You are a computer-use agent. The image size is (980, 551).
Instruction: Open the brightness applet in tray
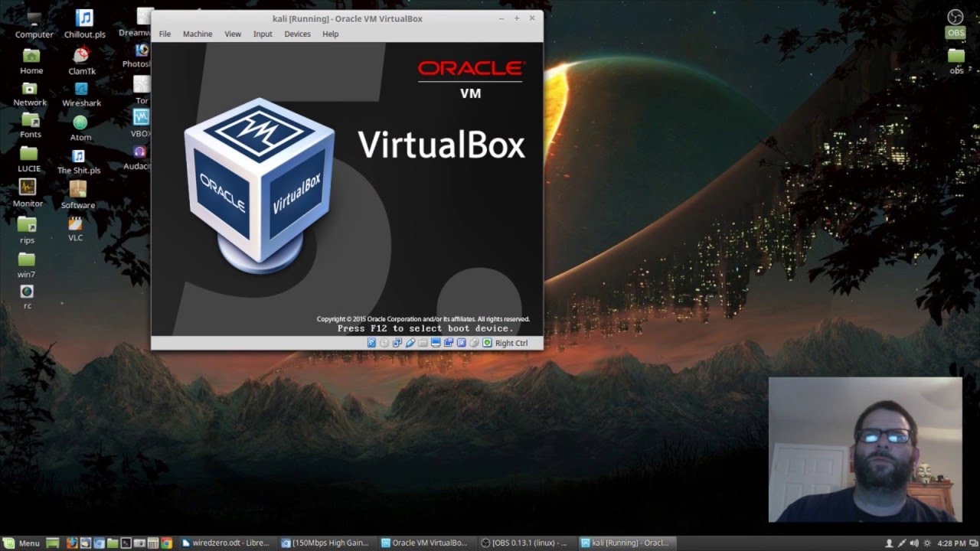[x=927, y=543]
